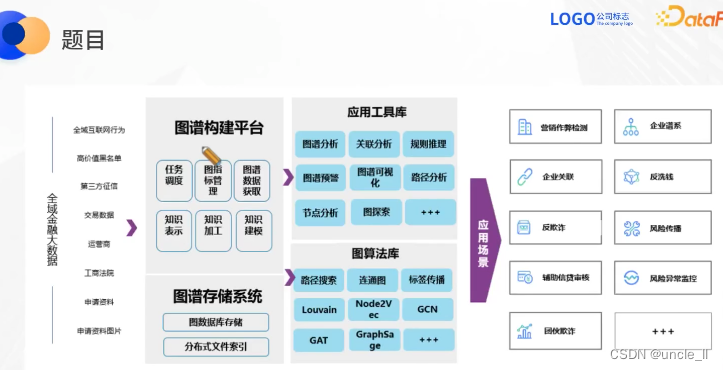Click the 申请资料 data source text
The height and width of the screenshot is (370, 723).
[99, 302]
